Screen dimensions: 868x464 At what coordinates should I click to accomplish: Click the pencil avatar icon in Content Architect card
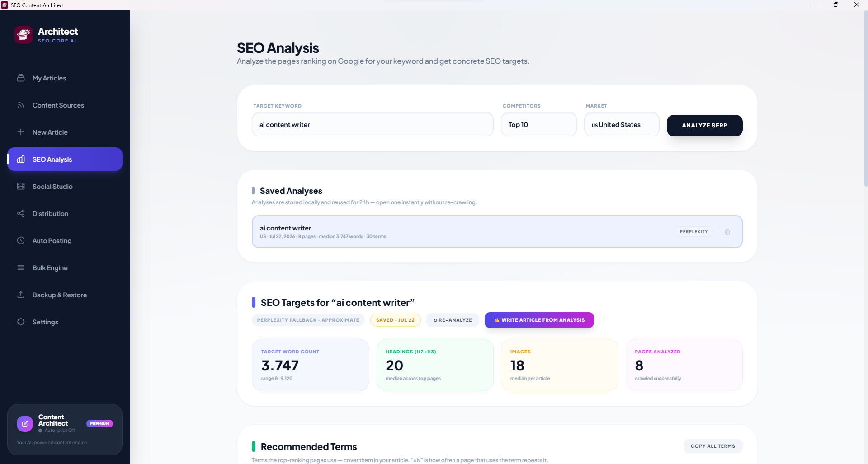[x=25, y=424]
